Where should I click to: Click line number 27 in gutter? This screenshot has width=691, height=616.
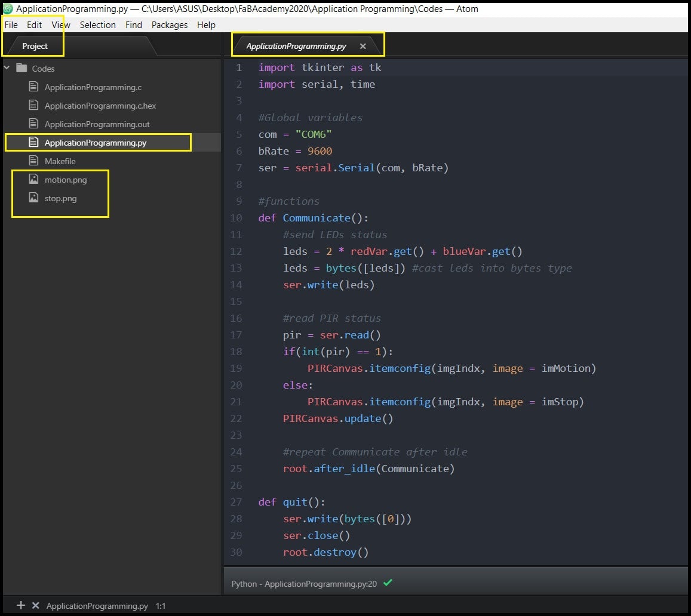pyautogui.click(x=237, y=502)
